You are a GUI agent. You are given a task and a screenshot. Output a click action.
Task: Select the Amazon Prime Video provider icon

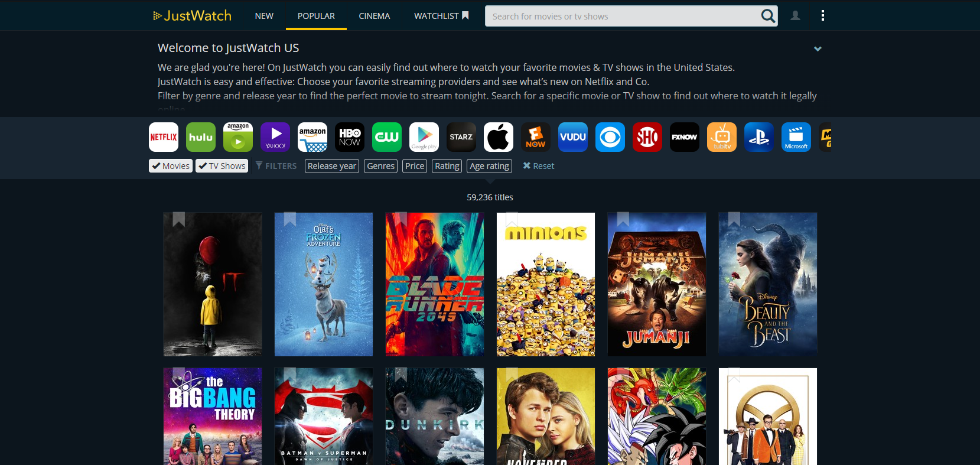click(x=238, y=137)
